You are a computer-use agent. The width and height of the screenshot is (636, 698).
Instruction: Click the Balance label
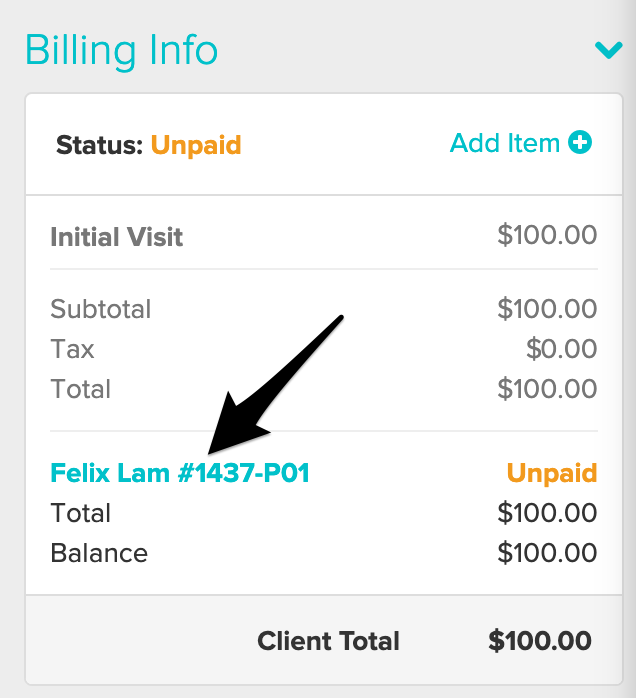coord(99,553)
